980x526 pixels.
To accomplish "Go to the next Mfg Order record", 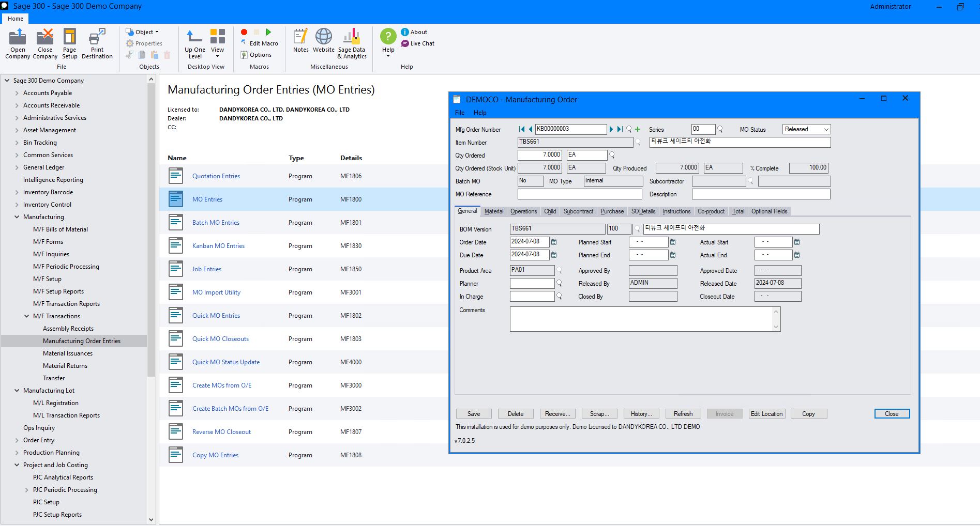I will [611, 129].
